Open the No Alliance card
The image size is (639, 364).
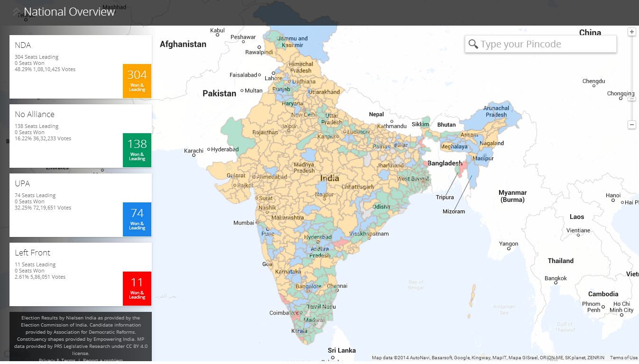(81, 136)
